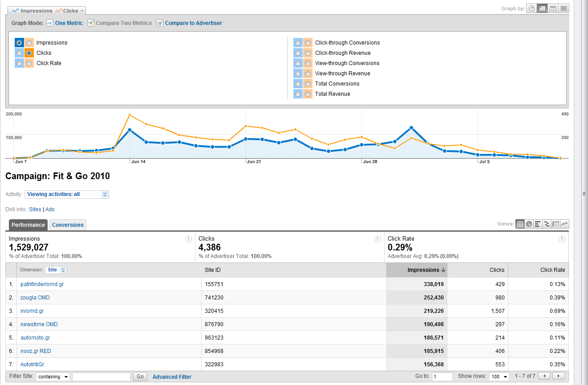588x385 pixels.
Task: Open the filter 'containing' dropdown
Action: (53, 377)
